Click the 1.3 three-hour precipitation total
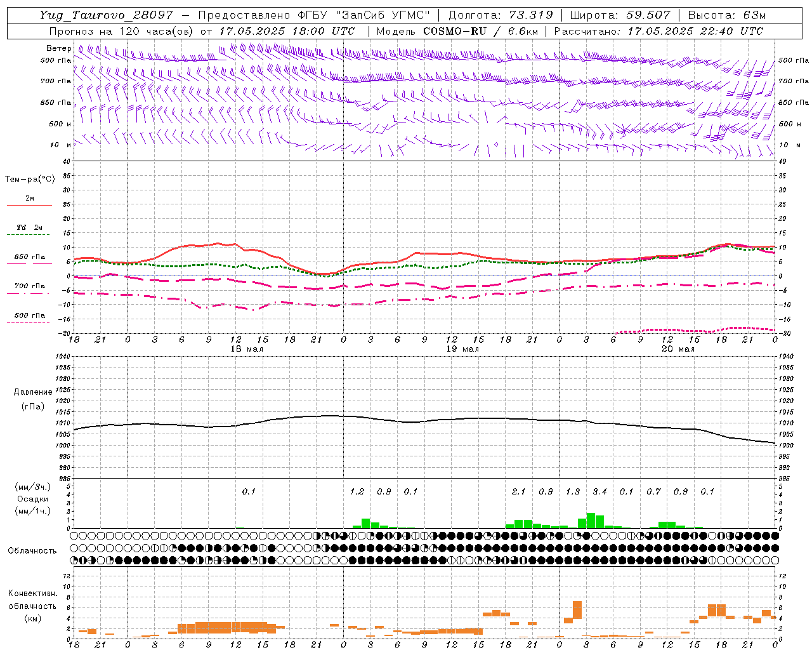The height and width of the screenshot is (650, 812). click(572, 491)
